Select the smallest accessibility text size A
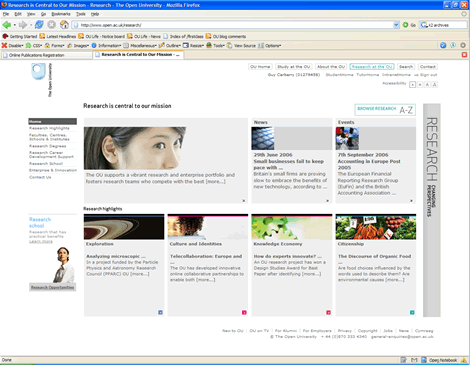 412,85
